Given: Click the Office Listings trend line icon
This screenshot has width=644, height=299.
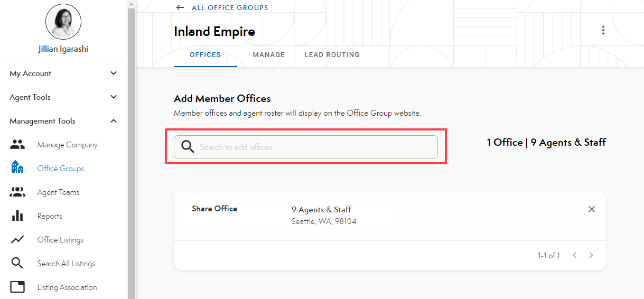Looking at the screenshot, I should [x=17, y=240].
